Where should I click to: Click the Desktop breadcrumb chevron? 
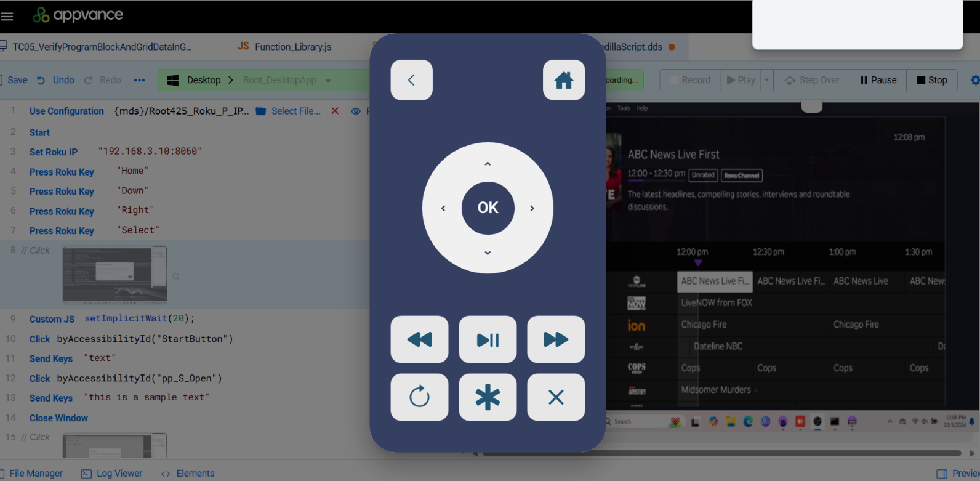point(230,80)
